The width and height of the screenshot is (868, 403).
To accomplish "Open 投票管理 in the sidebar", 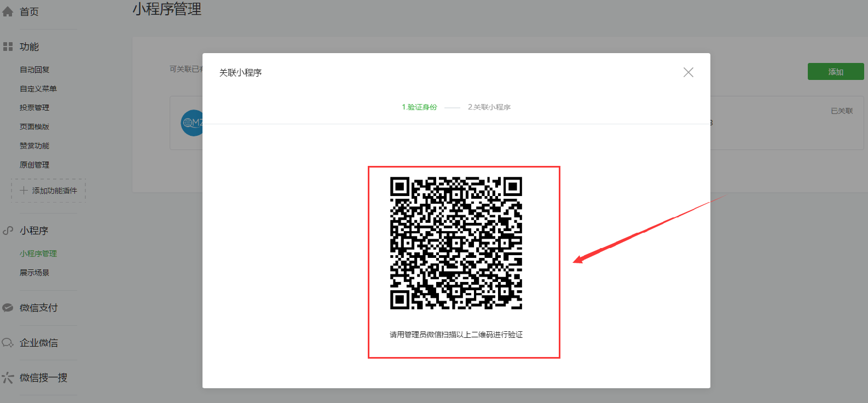I will (34, 108).
